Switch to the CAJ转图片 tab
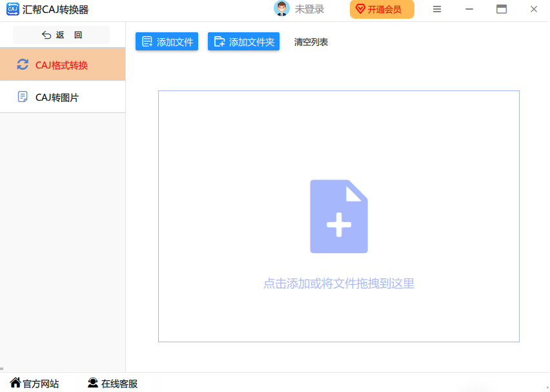 (57, 98)
